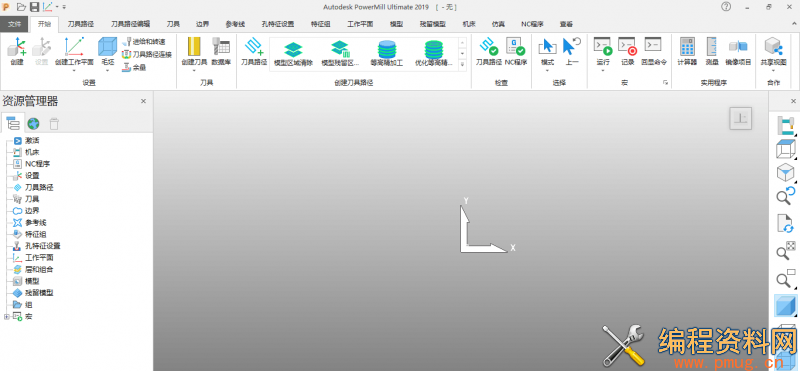Click NC程序 verify icon in 检查 group

pyautogui.click(x=515, y=46)
